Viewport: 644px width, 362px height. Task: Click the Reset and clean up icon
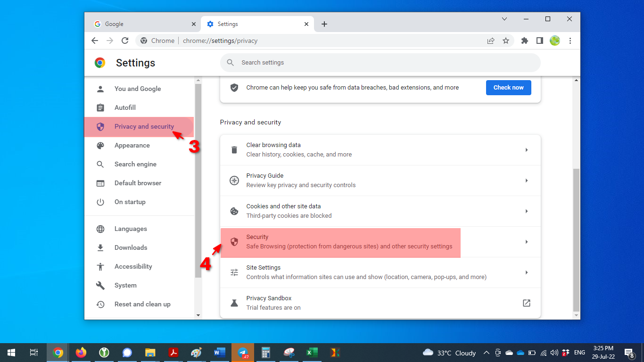(100, 304)
